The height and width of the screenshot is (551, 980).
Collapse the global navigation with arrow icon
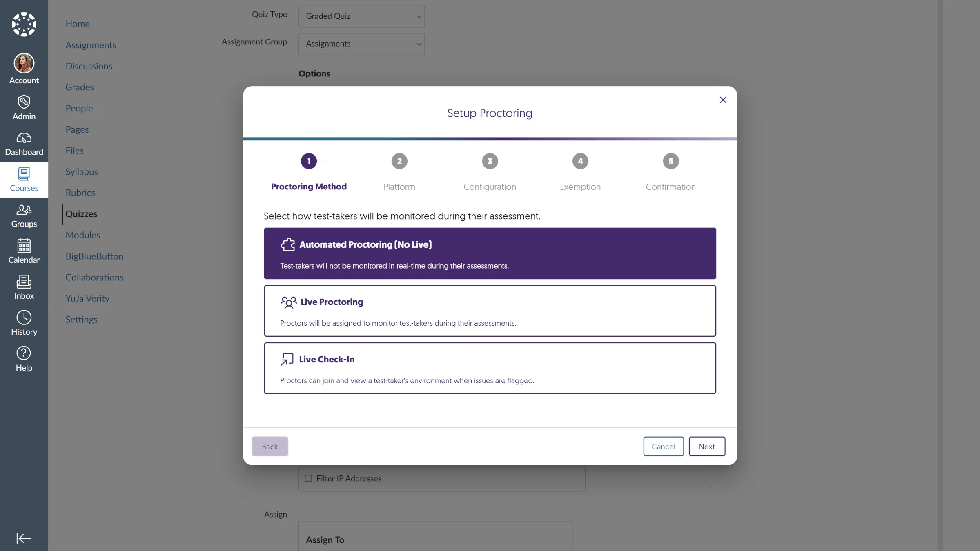click(24, 538)
